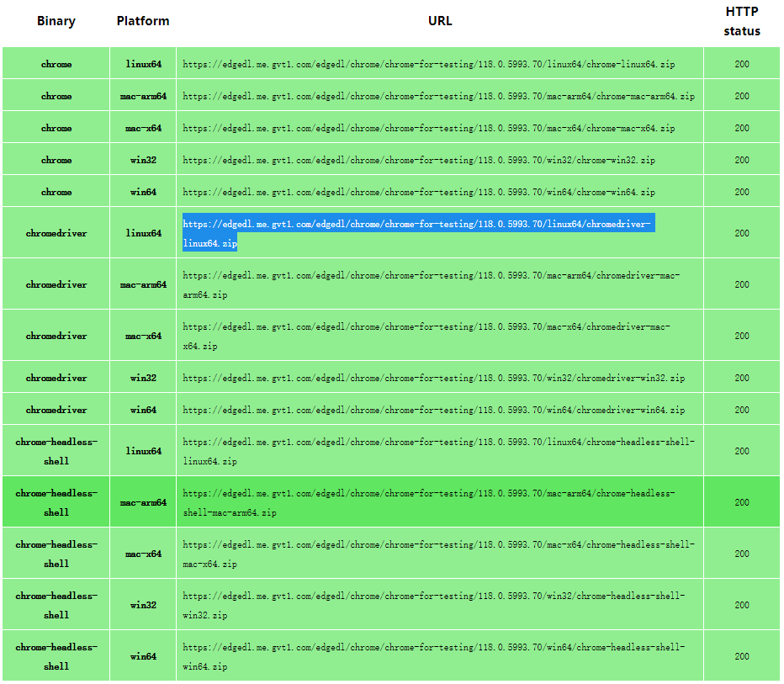The height and width of the screenshot is (684, 784).
Task: Click 200 status in chromedriver win32 row
Action: (742, 378)
